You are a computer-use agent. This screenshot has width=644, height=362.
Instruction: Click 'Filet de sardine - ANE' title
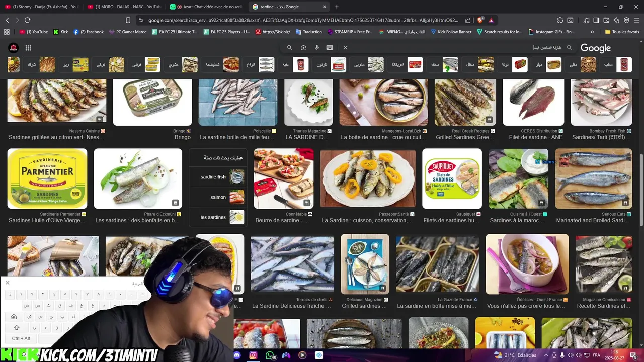click(536, 137)
